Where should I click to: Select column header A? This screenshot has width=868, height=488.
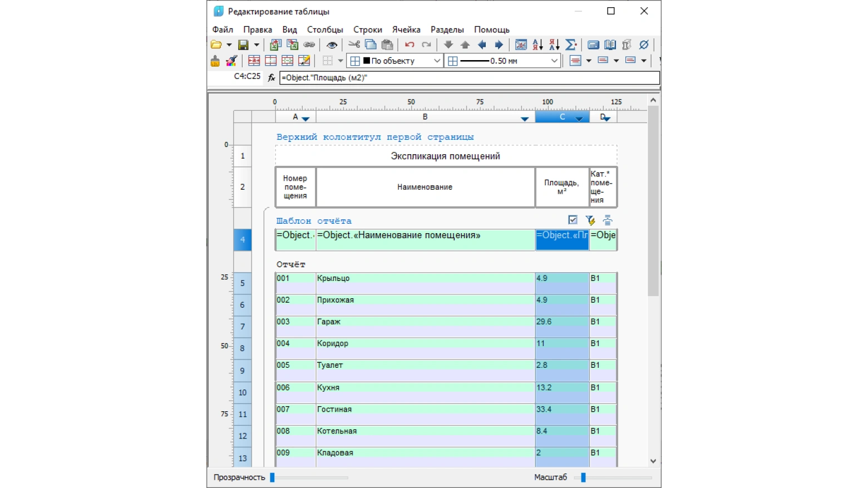click(x=295, y=117)
